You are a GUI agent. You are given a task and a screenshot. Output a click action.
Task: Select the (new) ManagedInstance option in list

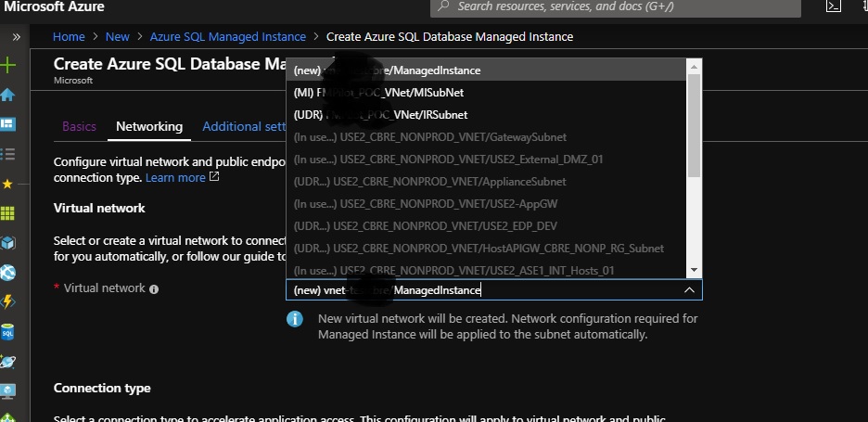(486, 70)
